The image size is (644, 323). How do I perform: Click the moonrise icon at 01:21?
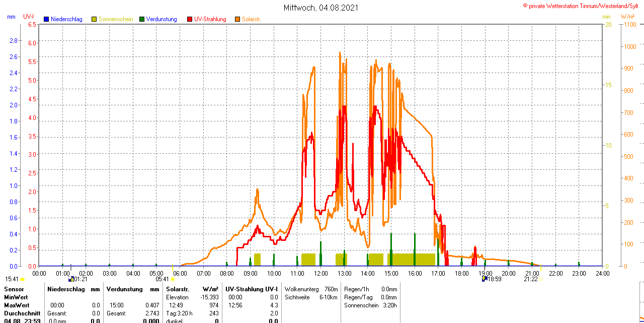point(71,279)
